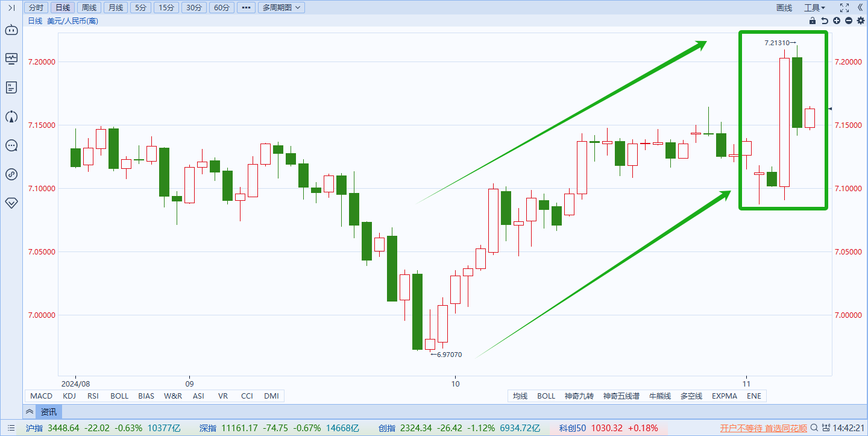This screenshot has width=868, height=436.
Task: Click the 14:42:21 clock
Action: coord(849,428)
